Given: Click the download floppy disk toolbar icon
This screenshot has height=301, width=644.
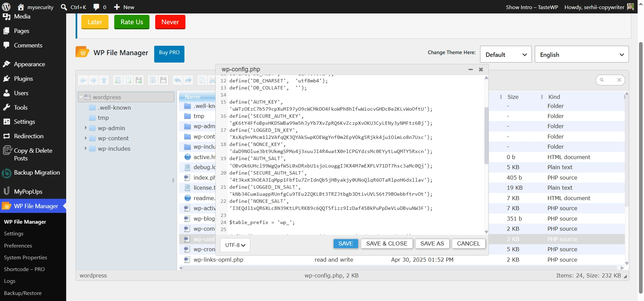Looking at the screenshot, I should 163,80.
